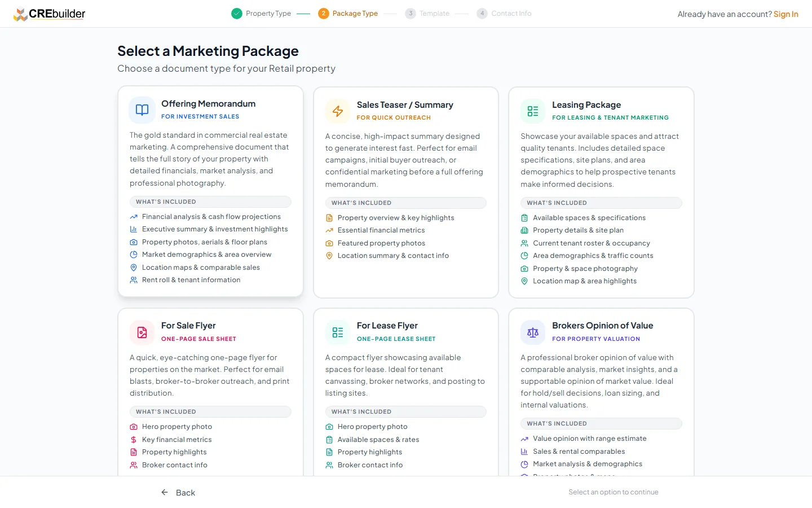Click the scales icon on Brokers Opinion of Value
Image resolution: width=812 pixels, height=508 pixels.
tap(533, 332)
